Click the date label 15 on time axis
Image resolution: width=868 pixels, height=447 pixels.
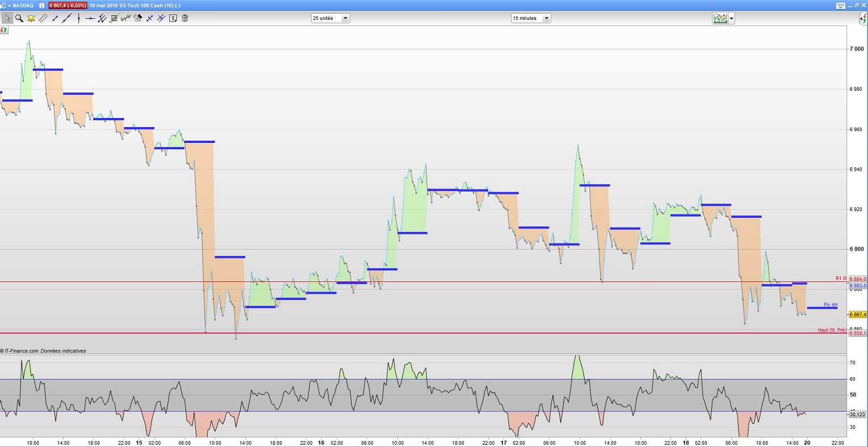(x=139, y=443)
